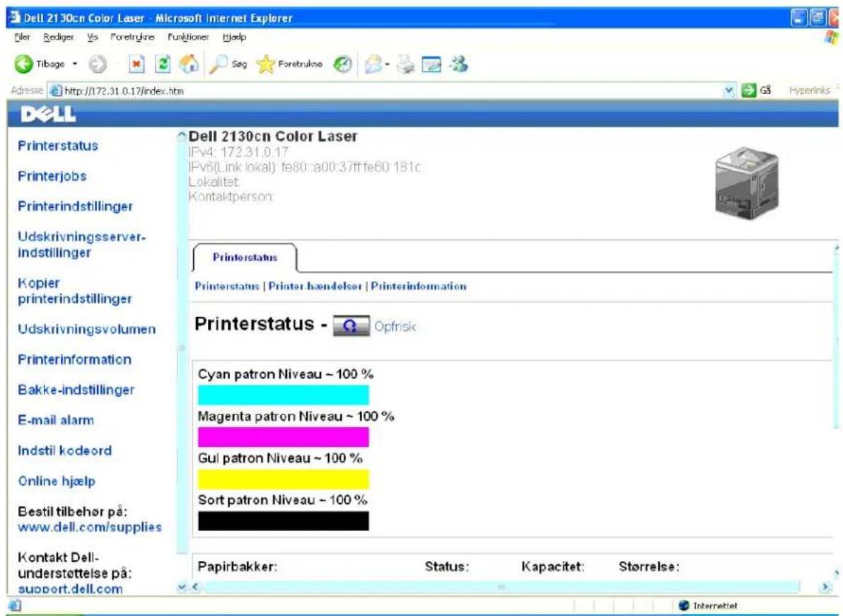Open the Funktioner menu
The width and height of the screenshot is (843, 616).
tap(188, 37)
